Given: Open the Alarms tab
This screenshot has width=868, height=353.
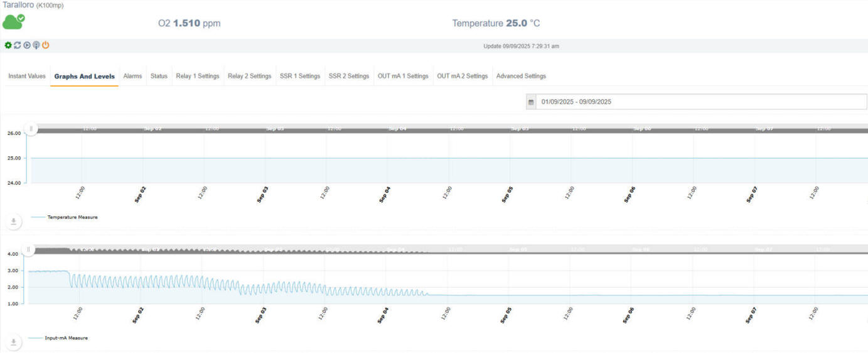Looking at the screenshot, I should 132,76.
